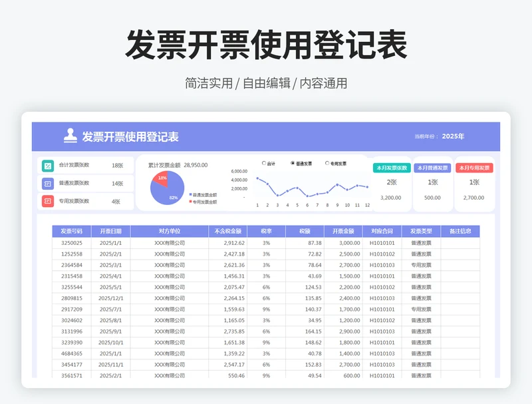The width and height of the screenshot is (532, 404).
Task: Click the date cell 2025/10/1
Action: tap(110, 343)
